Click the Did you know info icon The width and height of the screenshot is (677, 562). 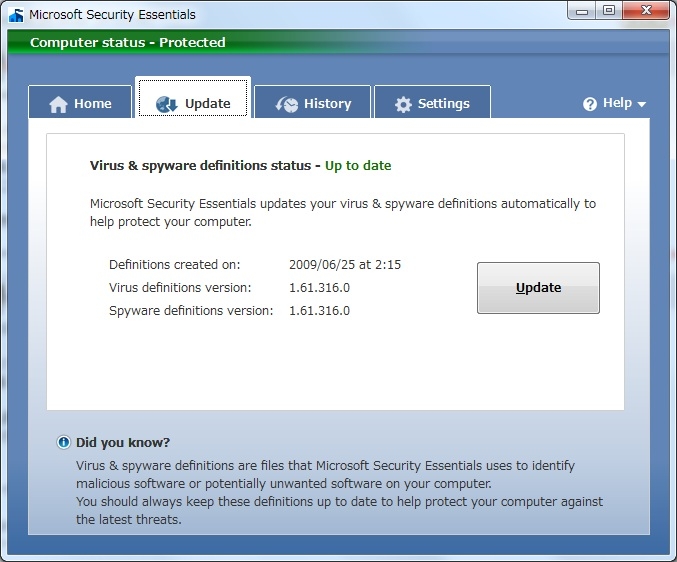[63, 442]
